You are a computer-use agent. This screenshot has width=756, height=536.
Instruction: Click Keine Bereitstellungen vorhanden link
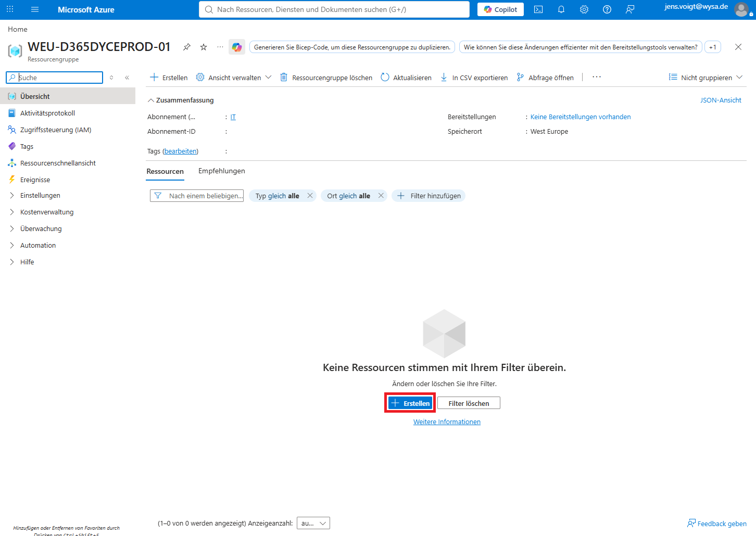[581, 117]
